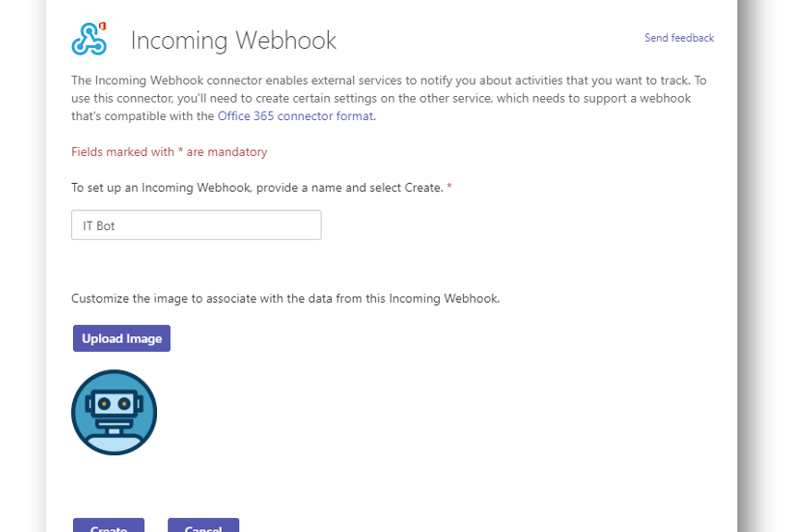Click the Incoming Webhook heading text
791x532 pixels.
pos(233,41)
